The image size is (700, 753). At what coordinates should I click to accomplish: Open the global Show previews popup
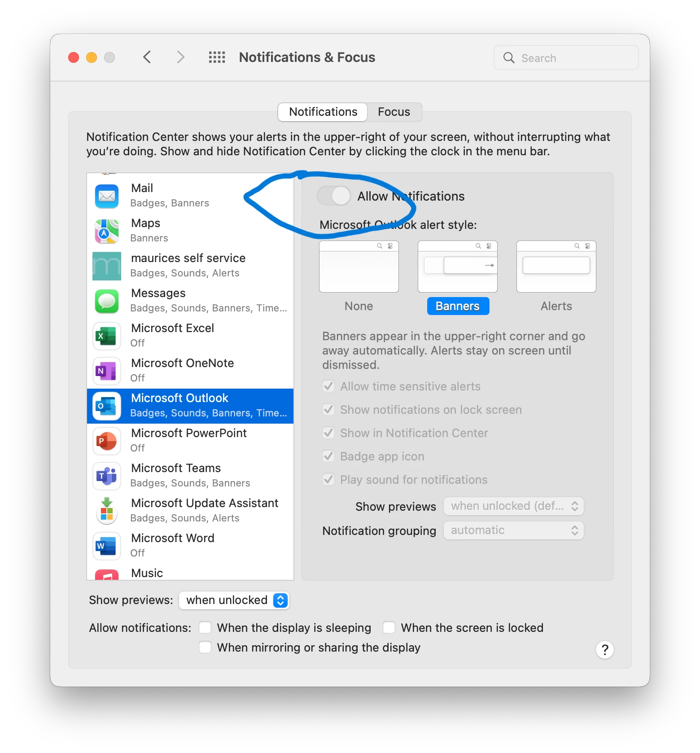coord(234,600)
